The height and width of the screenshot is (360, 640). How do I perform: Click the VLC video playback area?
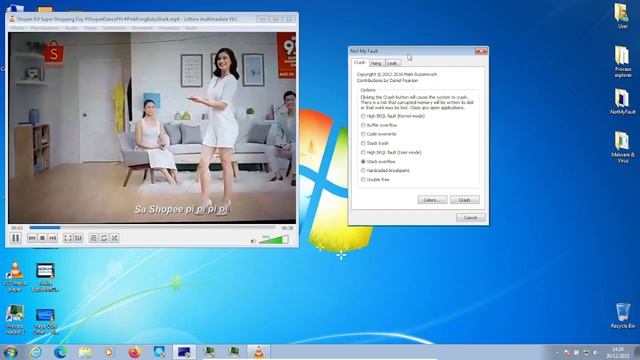(152, 128)
